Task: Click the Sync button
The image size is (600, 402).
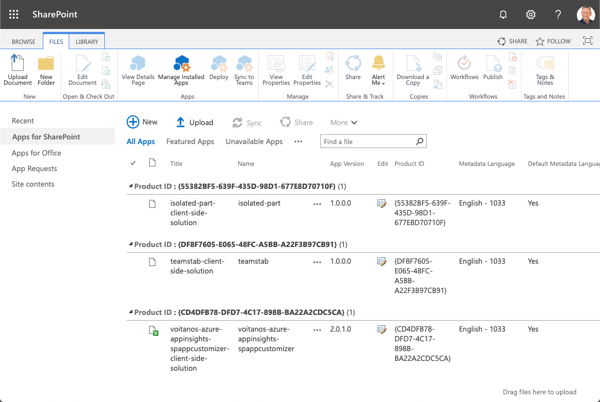Action: point(247,123)
